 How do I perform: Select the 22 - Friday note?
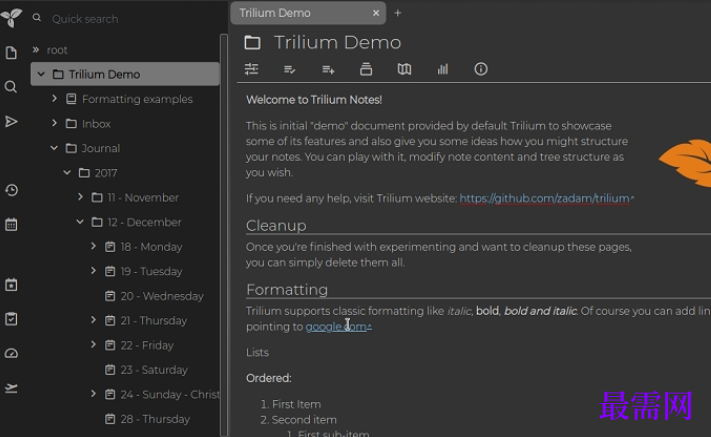[x=147, y=345]
